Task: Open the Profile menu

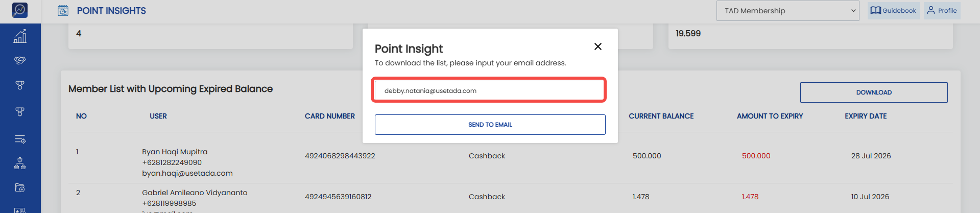Action: 942,11
